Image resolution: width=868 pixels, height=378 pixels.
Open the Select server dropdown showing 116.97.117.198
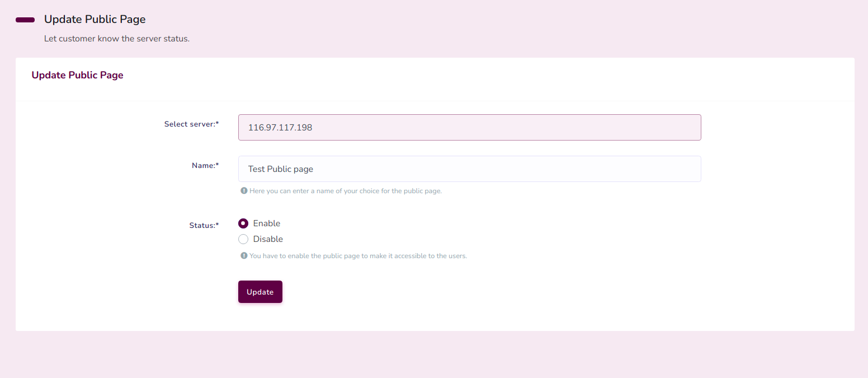coord(469,128)
